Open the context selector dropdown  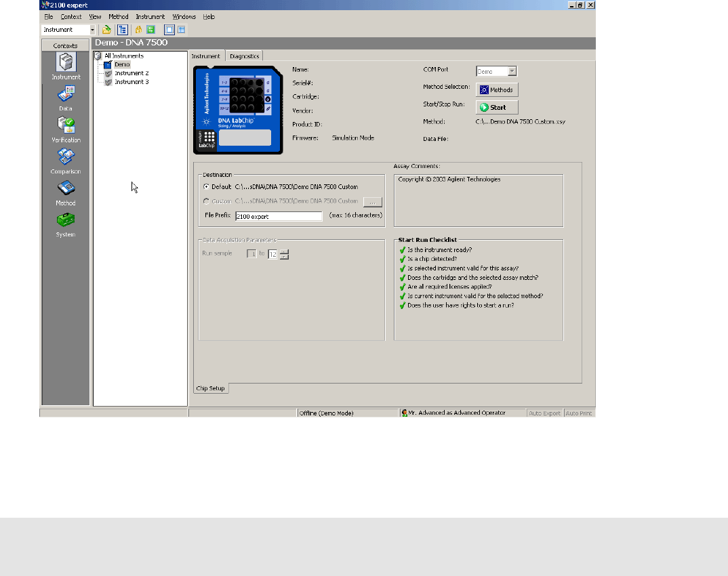92,30
